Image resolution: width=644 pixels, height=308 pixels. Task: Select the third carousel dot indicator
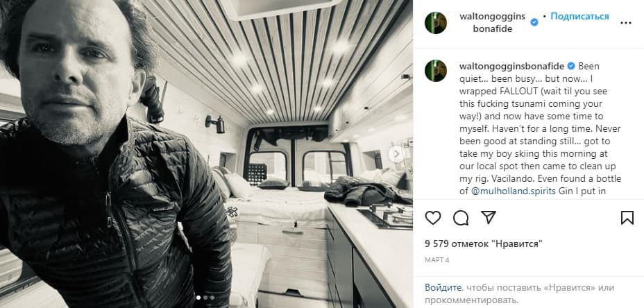click(212, 298)
